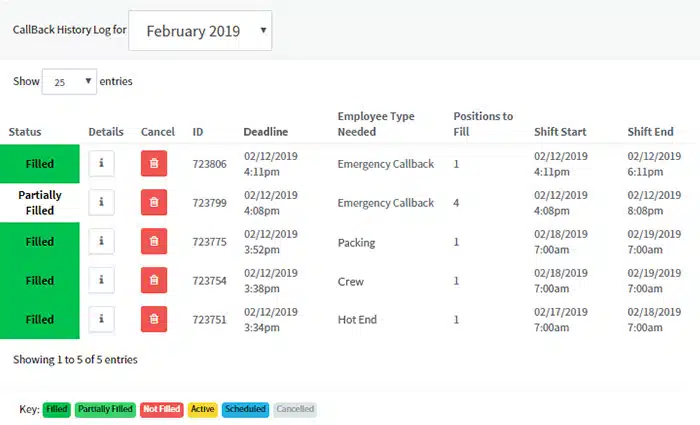Open details info icon for ID 723799
The image size is (700, 425).
point(101,202)
